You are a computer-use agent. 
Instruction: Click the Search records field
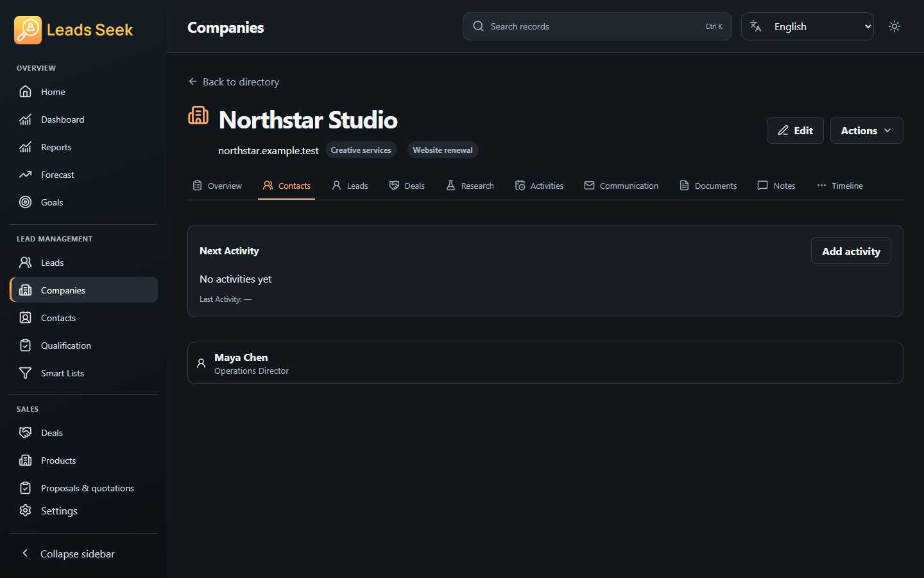597,26
